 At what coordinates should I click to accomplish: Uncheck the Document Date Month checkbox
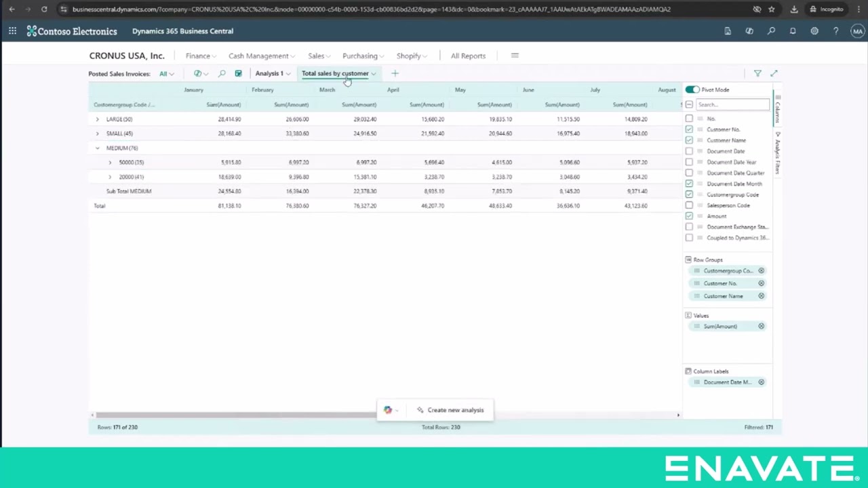[689, 184]
